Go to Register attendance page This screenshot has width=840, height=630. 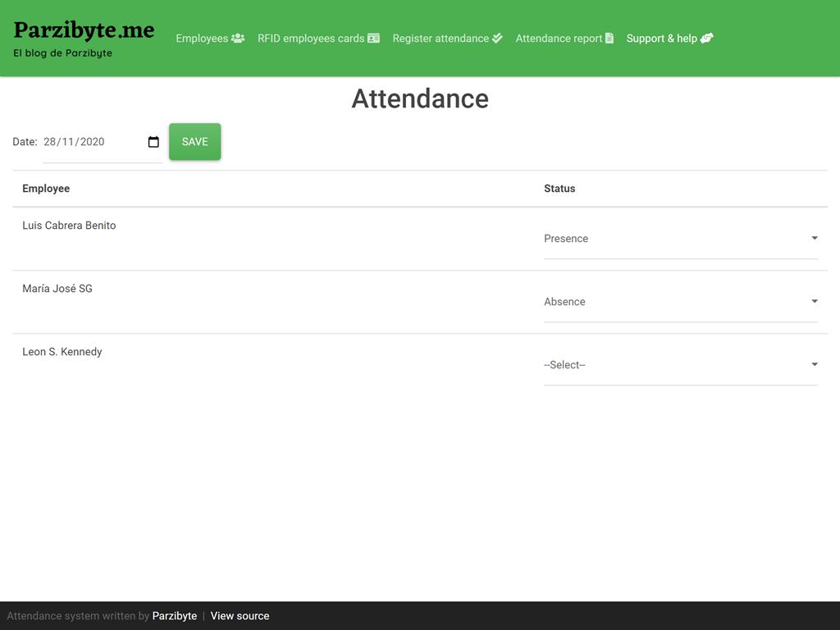click(447, 38)
